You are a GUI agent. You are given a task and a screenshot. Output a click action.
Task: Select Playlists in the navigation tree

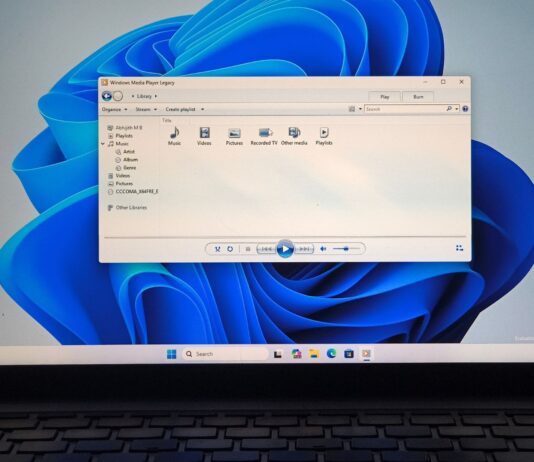124,136
